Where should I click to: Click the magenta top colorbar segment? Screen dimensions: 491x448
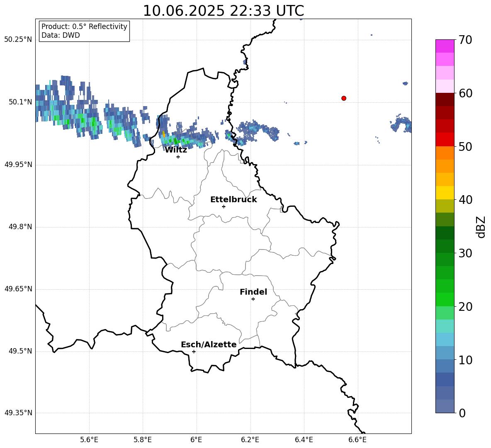tap(445, 46)
